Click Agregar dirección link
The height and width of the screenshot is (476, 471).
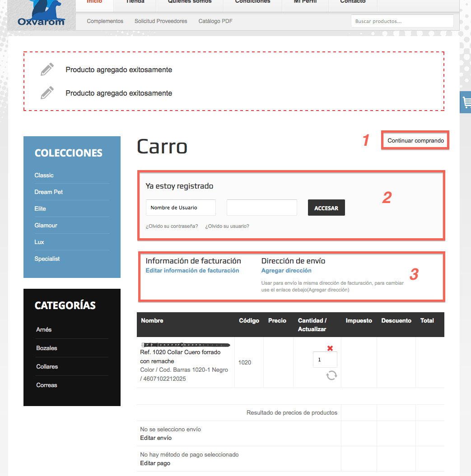coord(286,270)
